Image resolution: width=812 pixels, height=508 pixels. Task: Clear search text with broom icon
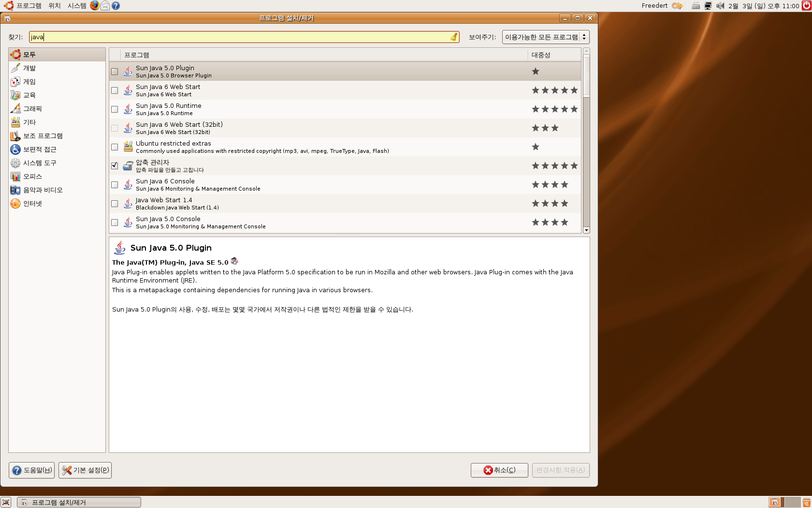click(454, 37)
